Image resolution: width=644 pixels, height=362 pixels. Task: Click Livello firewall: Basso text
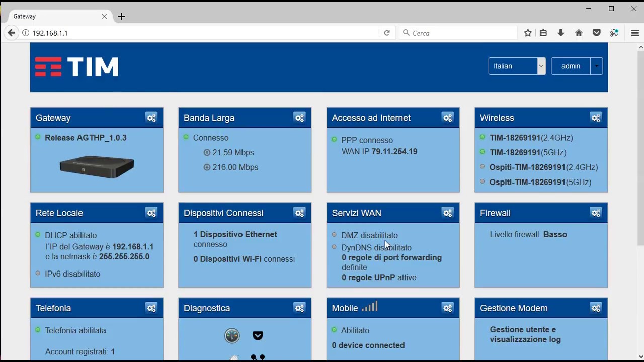(x=528, y=234)
